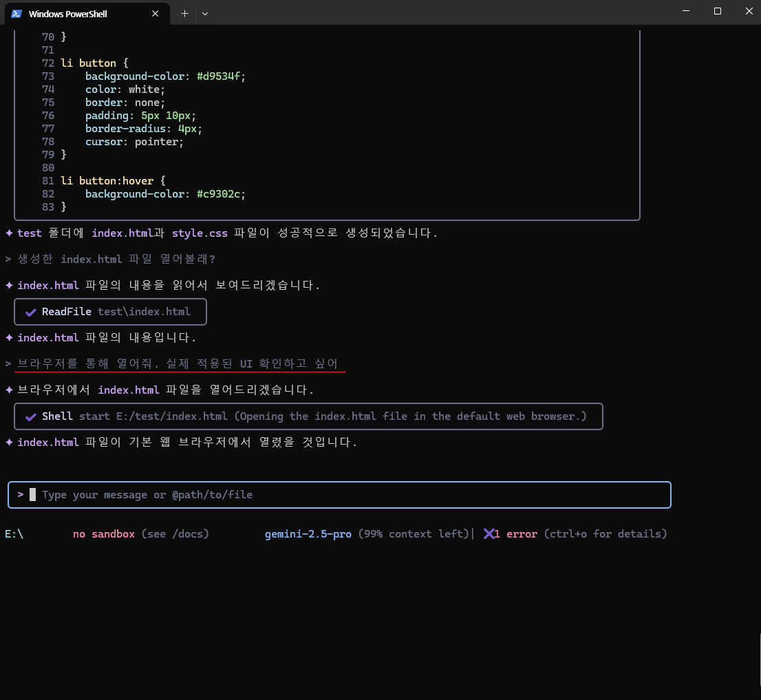Click the checkmark icon beside the Shell command
Image resolution: width=761 pixels, height=700 pixels.
[30, 416]
